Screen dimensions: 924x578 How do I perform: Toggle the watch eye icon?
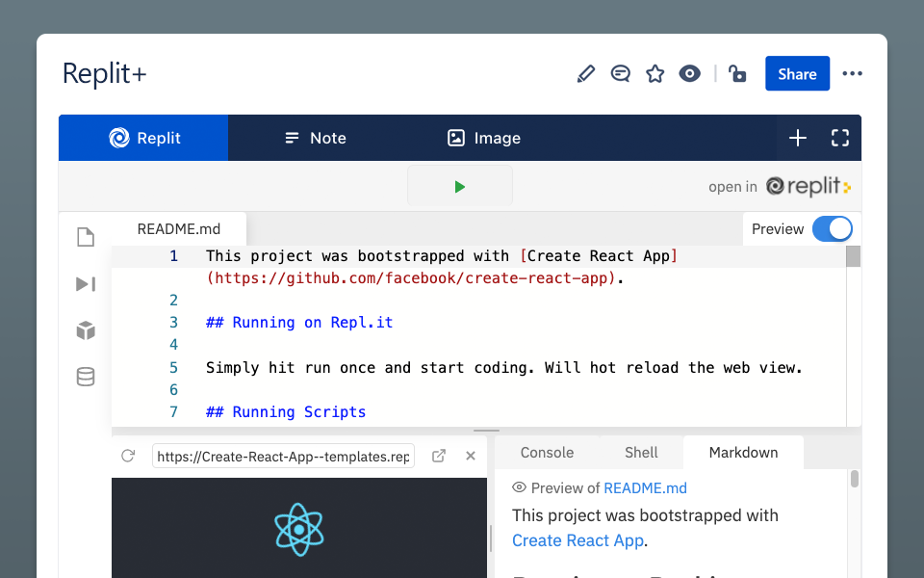click(689, 74)
